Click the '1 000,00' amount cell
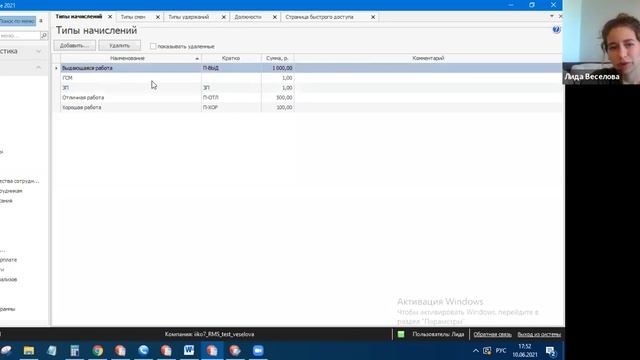Screen dimensions: 640x360 click(x=278, y=68)
